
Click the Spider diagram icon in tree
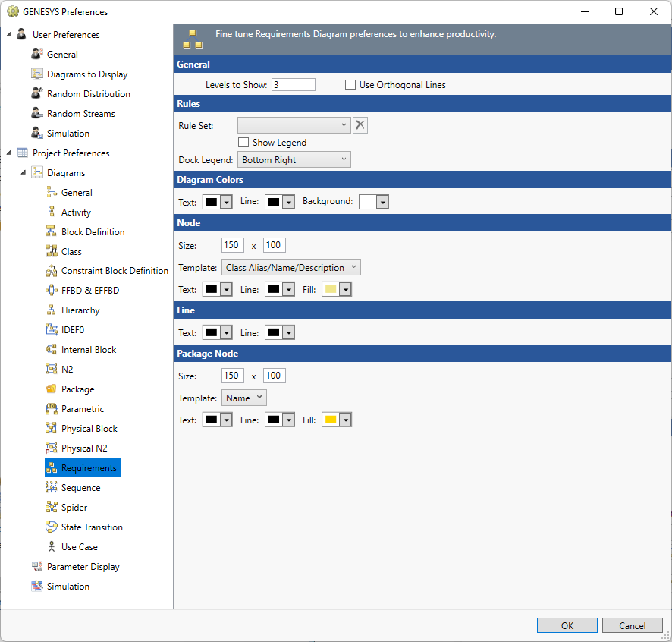pos(52,508)
